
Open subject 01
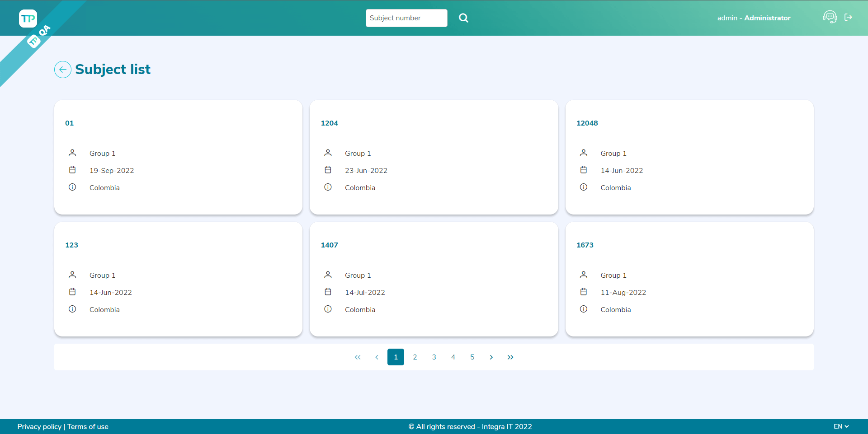tap(69, 123)
